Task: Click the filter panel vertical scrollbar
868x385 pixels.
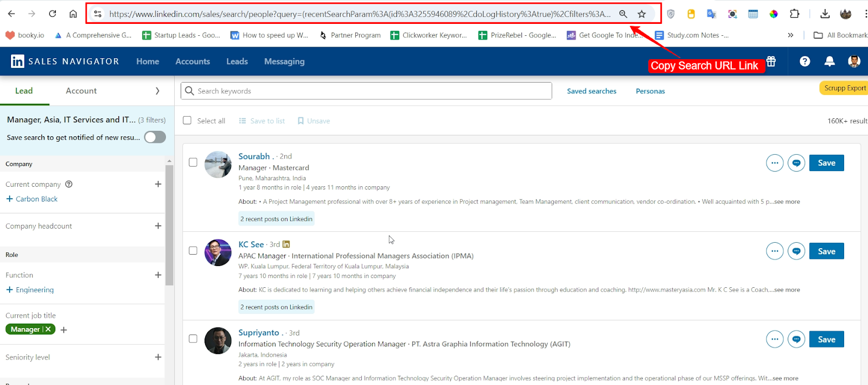Action: (169, 225)
